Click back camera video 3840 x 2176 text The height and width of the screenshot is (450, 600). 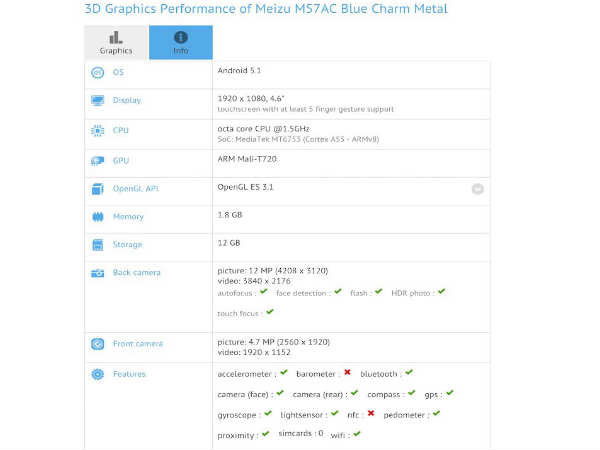click(254, 281)
